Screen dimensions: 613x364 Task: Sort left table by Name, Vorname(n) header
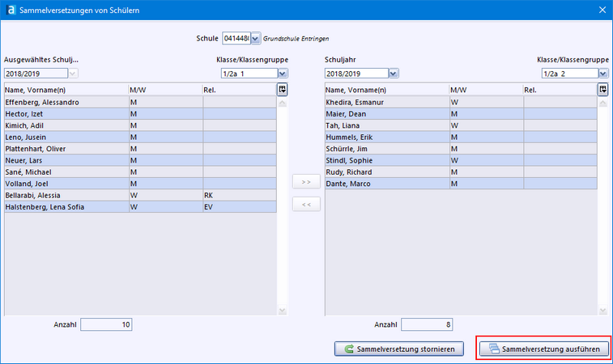[x=65, y=90]
